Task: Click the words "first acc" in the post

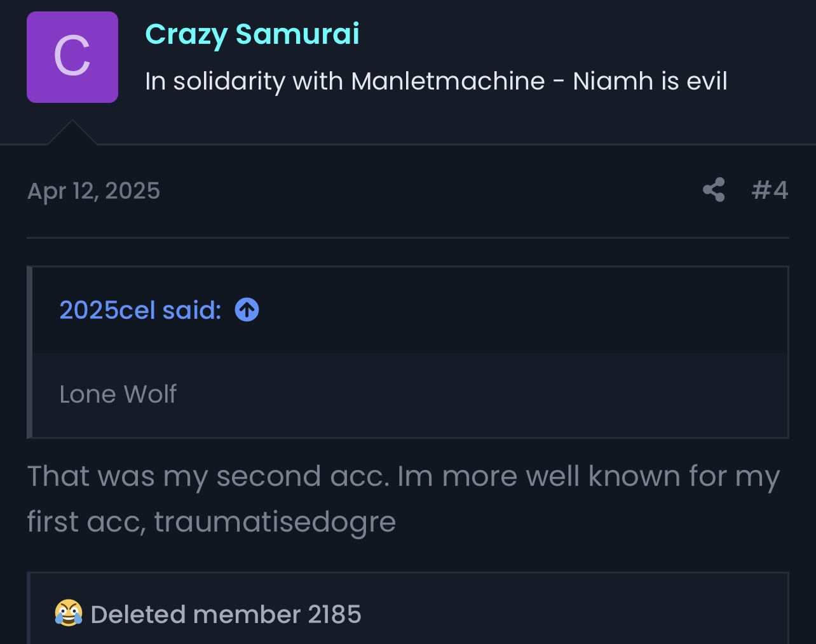Action: 86,522
